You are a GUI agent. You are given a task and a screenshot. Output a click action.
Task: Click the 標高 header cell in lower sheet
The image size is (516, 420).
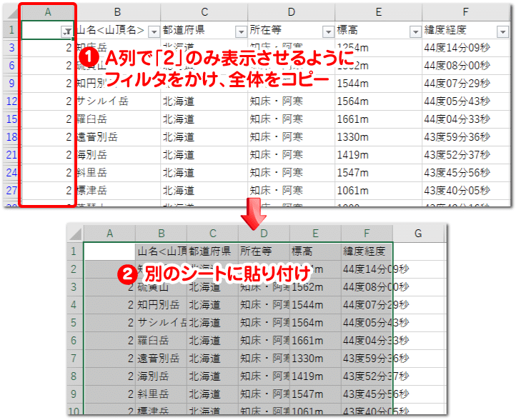pos(315,251)
